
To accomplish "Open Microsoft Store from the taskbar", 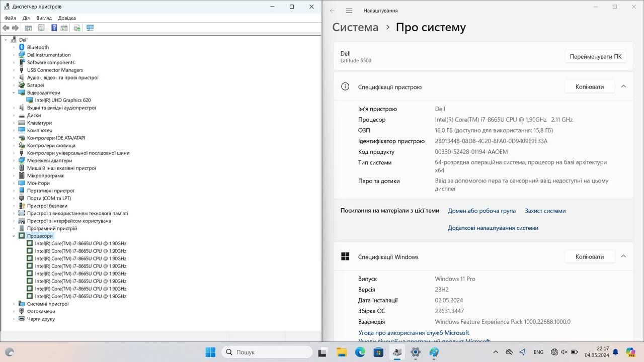I will click(x=378, y=352).
